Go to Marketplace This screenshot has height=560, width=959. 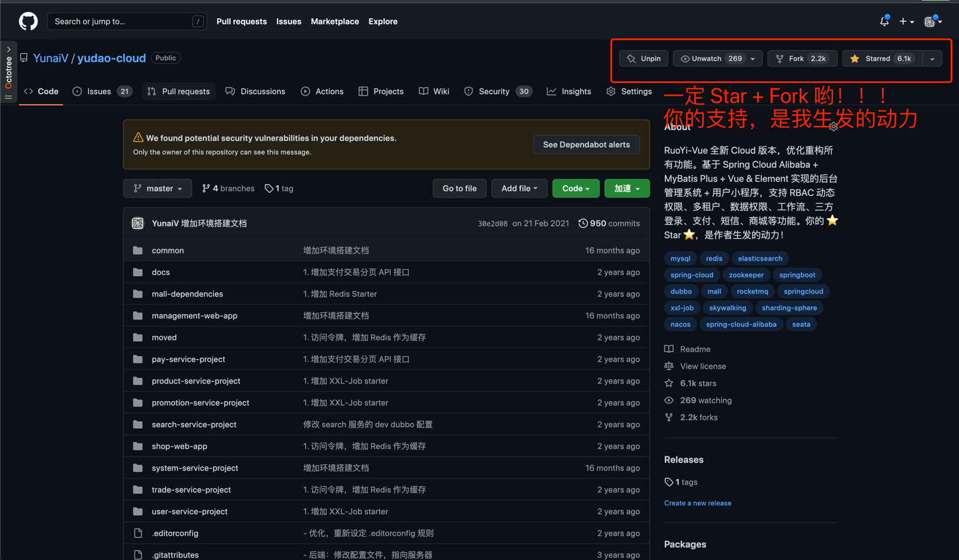[335, 21]
